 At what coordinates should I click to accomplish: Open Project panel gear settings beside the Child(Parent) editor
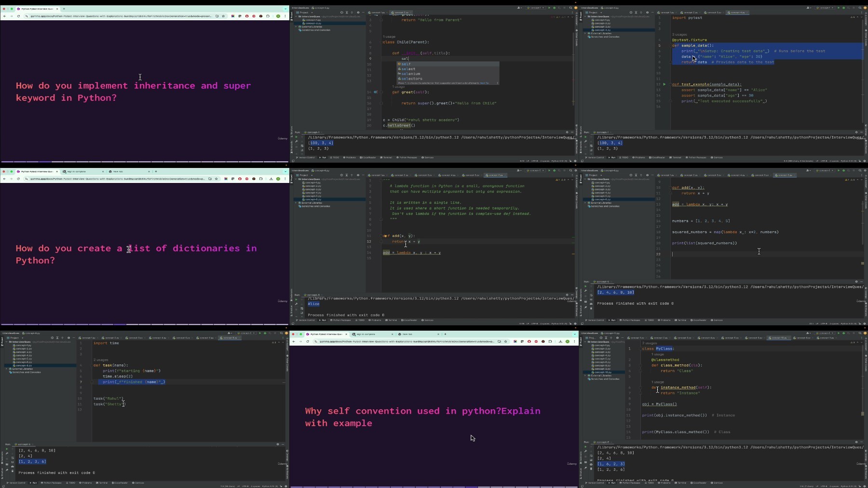click(358, 13)
